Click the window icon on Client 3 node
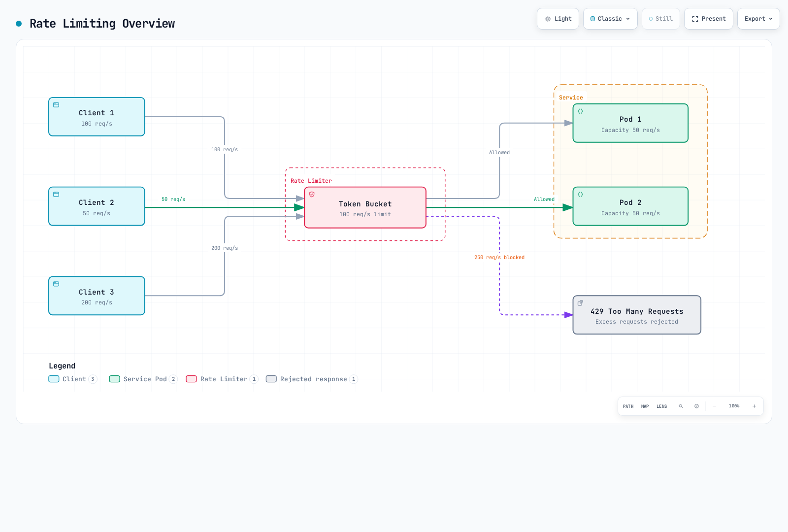This screenshot has width=788, height=532. tap(56, 284)
